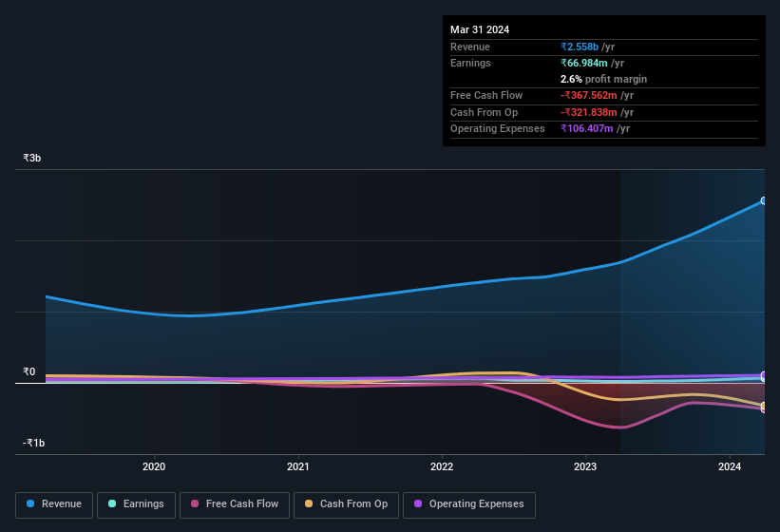Click the -₹367.562m free cash flow value
The image size is (780, 532).
pos(589,95)
